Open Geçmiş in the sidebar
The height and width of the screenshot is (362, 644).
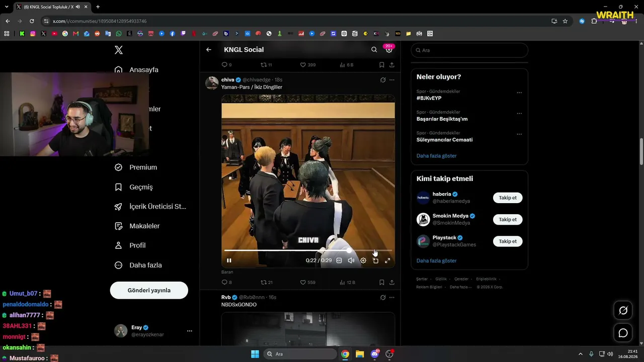tap(134, 187)
